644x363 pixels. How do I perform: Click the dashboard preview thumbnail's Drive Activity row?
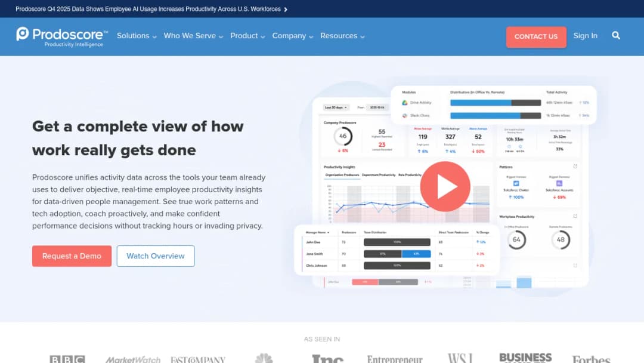495,103
